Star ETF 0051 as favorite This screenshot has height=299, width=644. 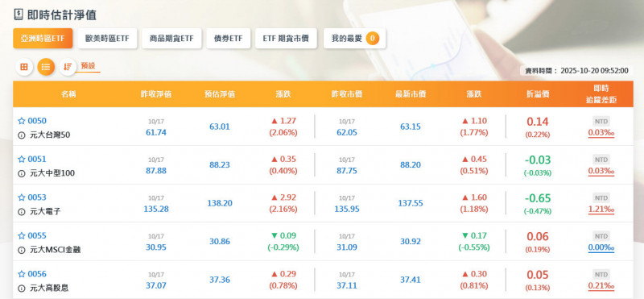tap(22, 159)
